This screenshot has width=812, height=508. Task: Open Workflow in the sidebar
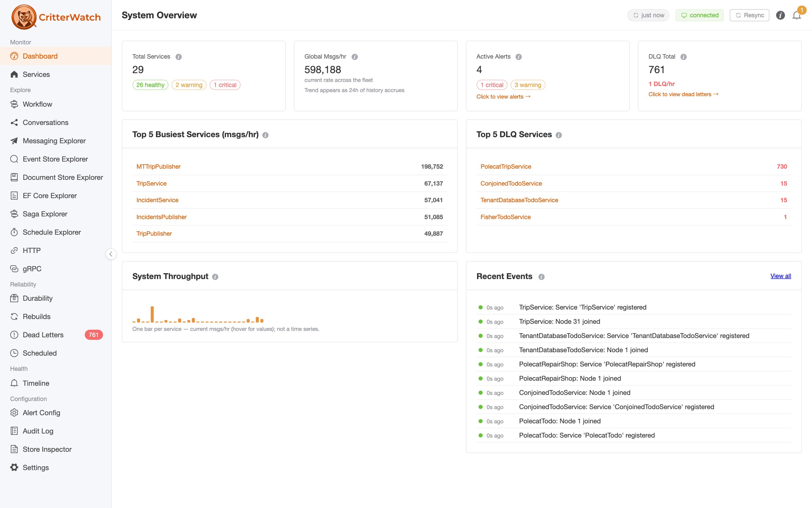point(56,104)
